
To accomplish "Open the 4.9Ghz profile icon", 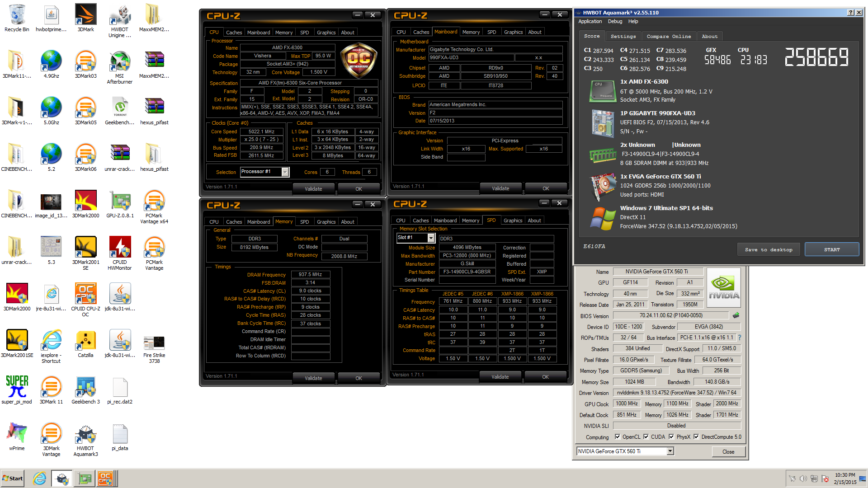I will (x=51, y=65).
